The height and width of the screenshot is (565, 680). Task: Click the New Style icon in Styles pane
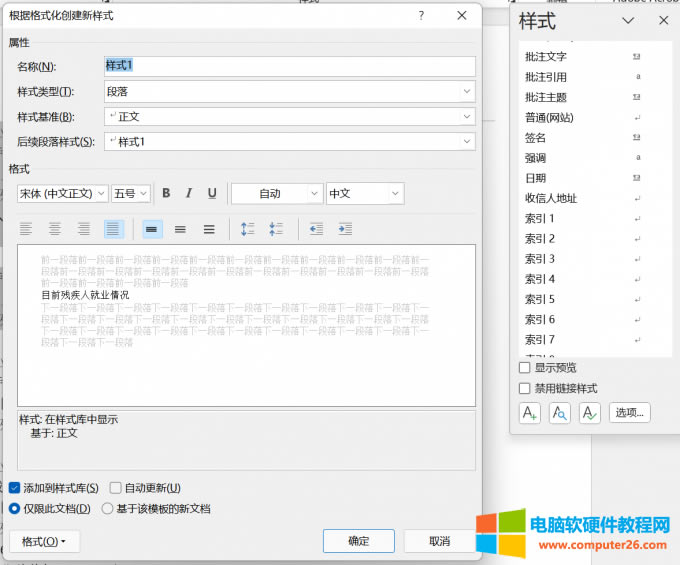(x=530, y=412)
